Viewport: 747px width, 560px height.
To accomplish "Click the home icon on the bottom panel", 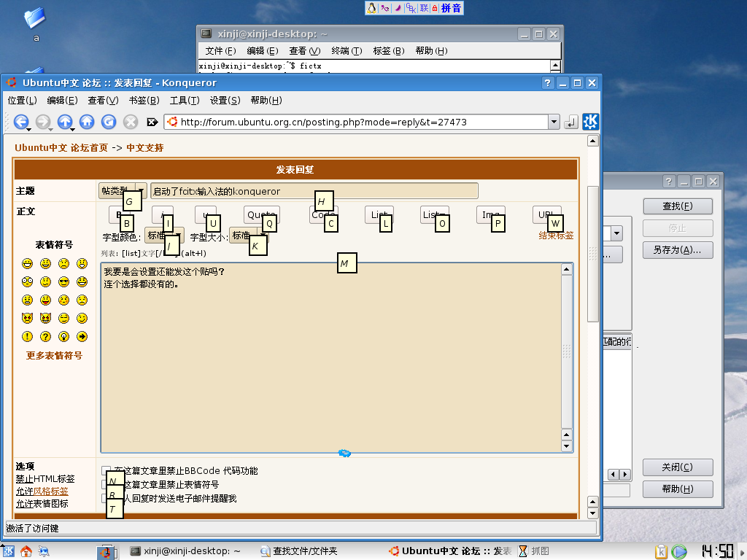I will click(26, 551).
